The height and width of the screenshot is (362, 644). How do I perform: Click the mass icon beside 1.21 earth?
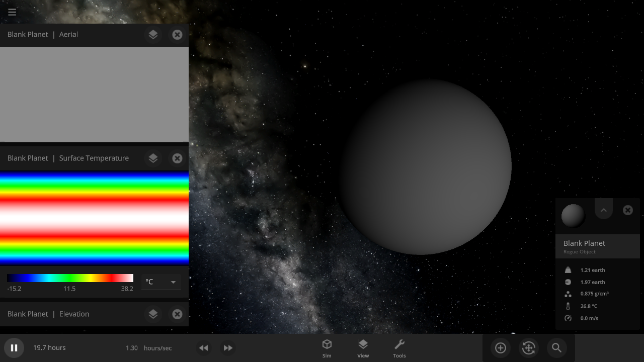568,270
